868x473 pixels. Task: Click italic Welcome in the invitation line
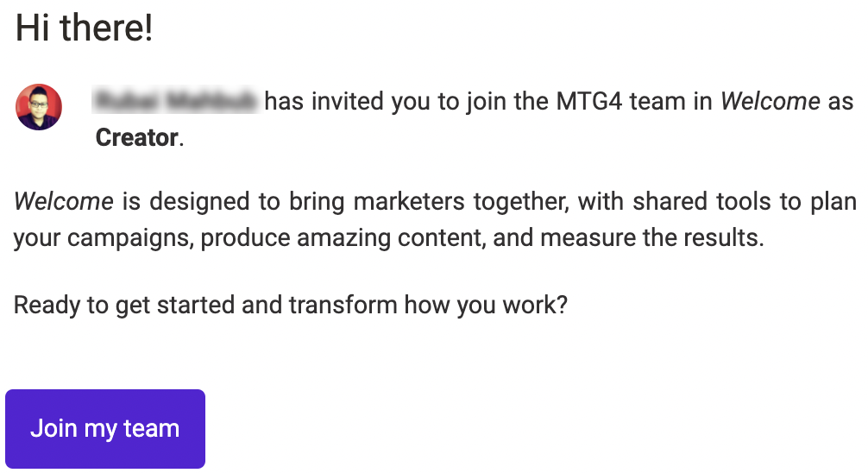pyautogui.click(x=770, y=101)
